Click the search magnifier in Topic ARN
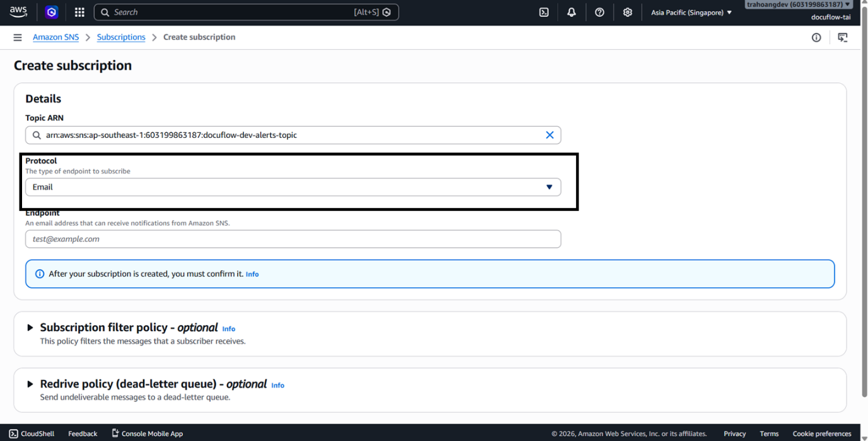The image size is (868, 441). 36,135
